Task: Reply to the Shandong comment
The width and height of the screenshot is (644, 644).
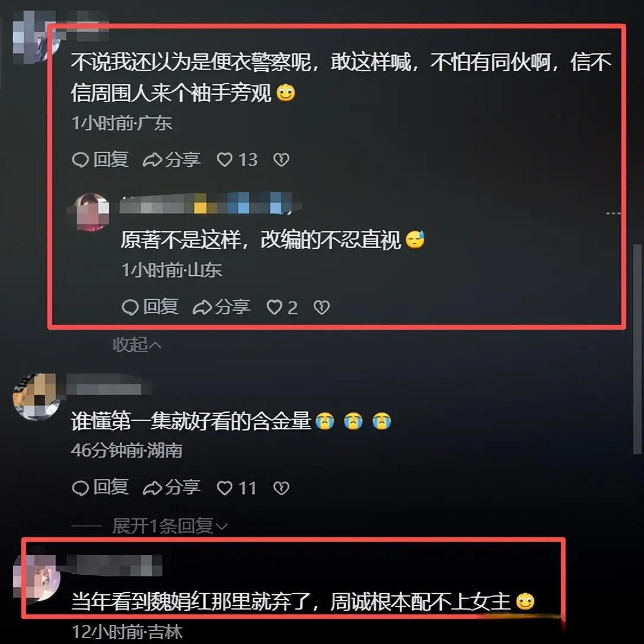Action: (x=150, y=307)
